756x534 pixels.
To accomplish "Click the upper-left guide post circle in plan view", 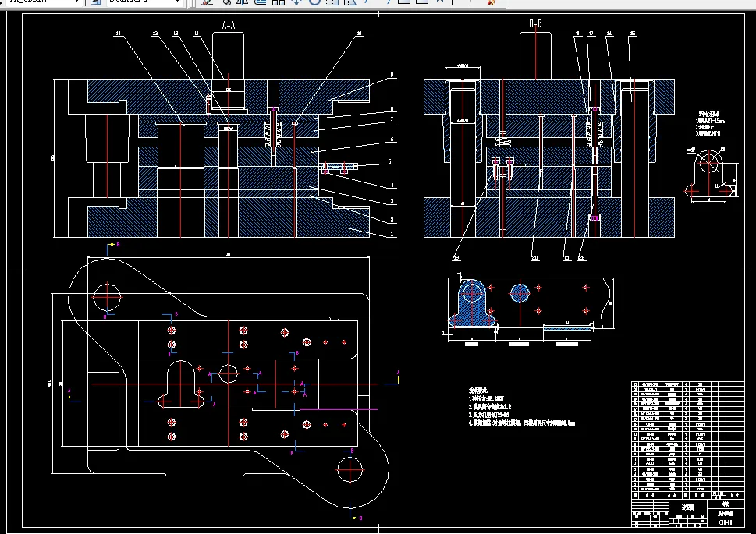I will [x=107, y=297].
